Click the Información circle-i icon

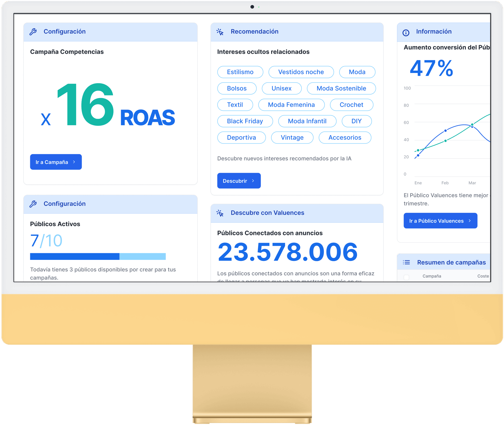(x=406, y=33)
